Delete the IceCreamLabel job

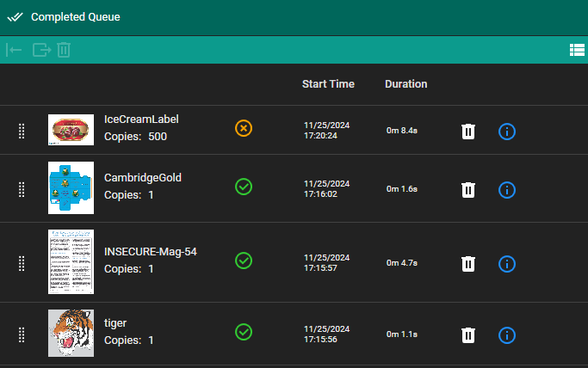pos(467,131)
